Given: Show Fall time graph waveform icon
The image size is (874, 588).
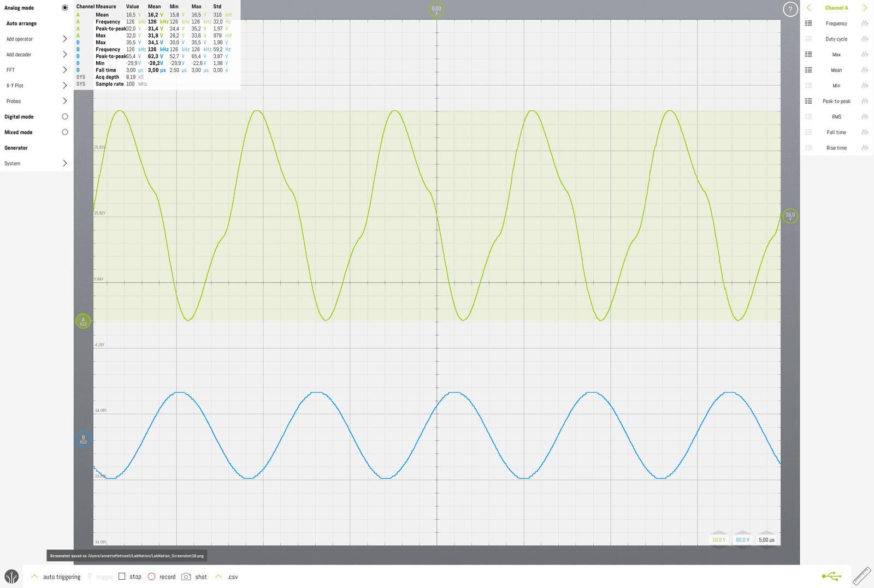Looking at the screenshot, I should [x=865, y=132].
